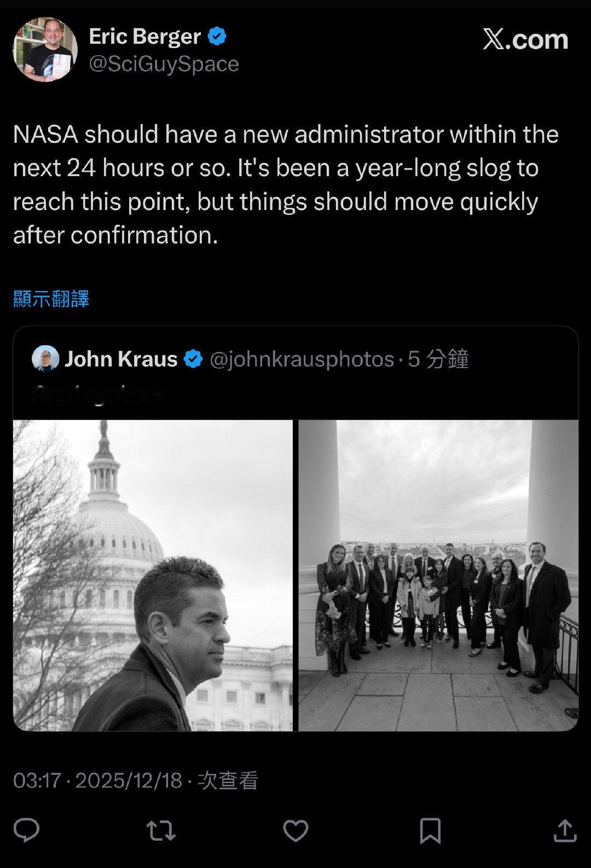Tap the repost arrows icon
591x868 pixels.
(x=161, y=830)
